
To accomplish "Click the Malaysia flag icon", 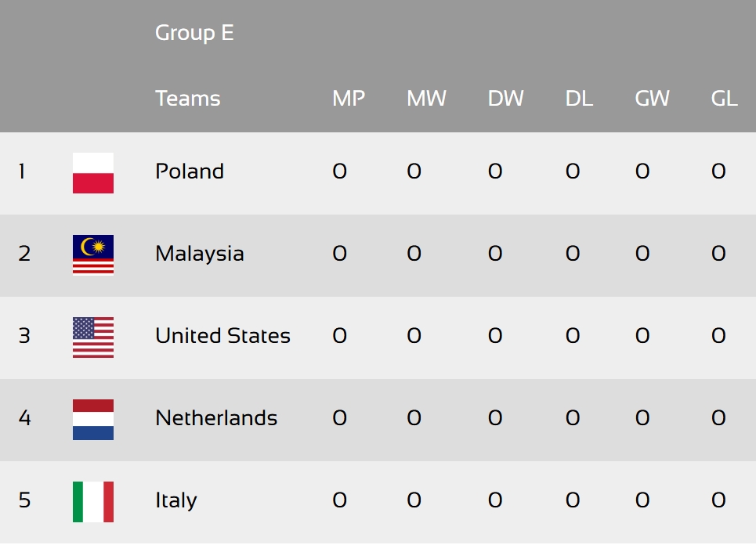I will coord(93,255).
